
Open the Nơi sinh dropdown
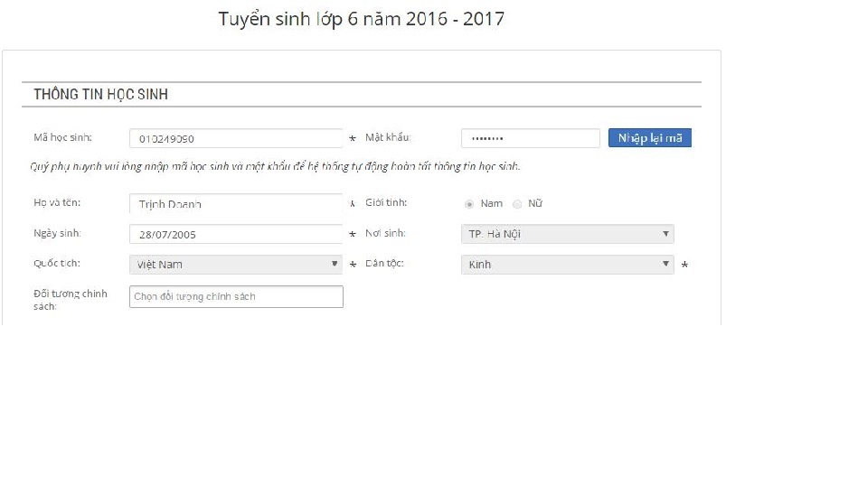point(567,234)
